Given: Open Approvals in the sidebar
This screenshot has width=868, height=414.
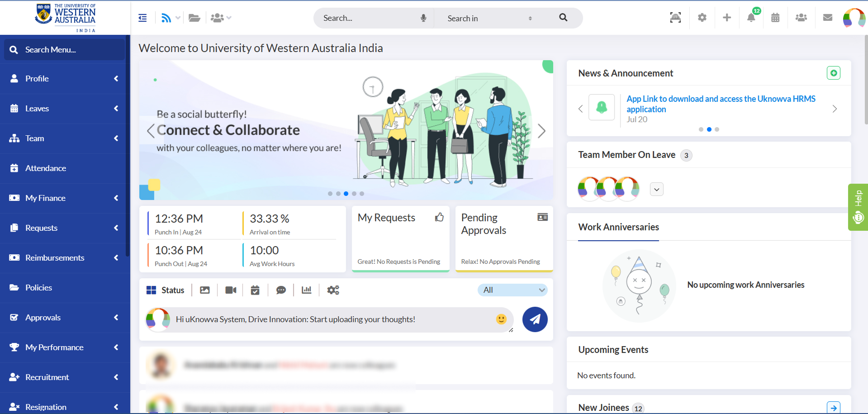Looking at the screenshot, I should pos(65,318).
